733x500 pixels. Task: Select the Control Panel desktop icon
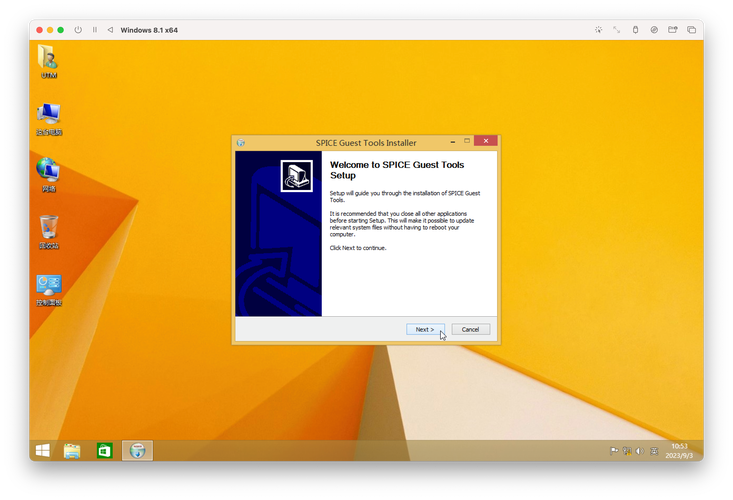point(49,290)
